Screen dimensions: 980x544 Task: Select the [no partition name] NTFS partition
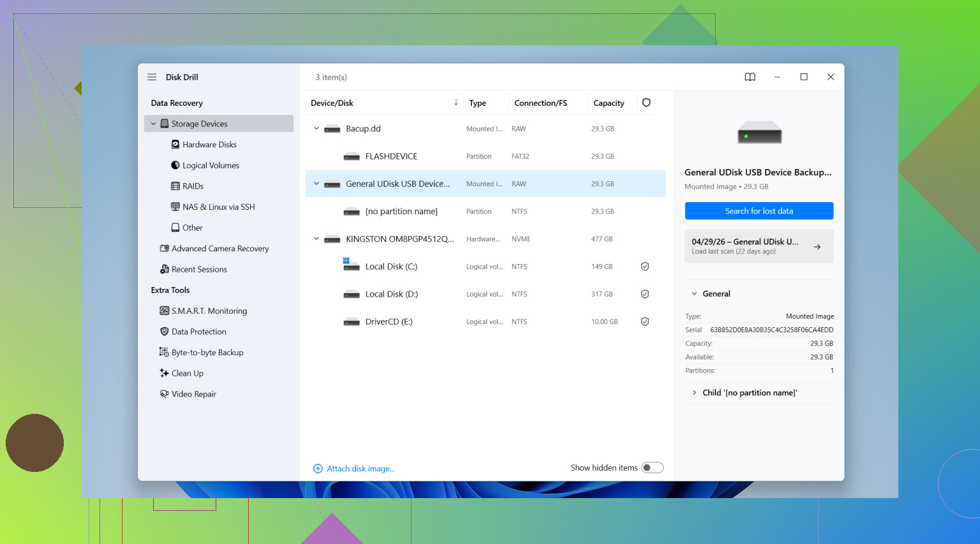coord(486,211)
